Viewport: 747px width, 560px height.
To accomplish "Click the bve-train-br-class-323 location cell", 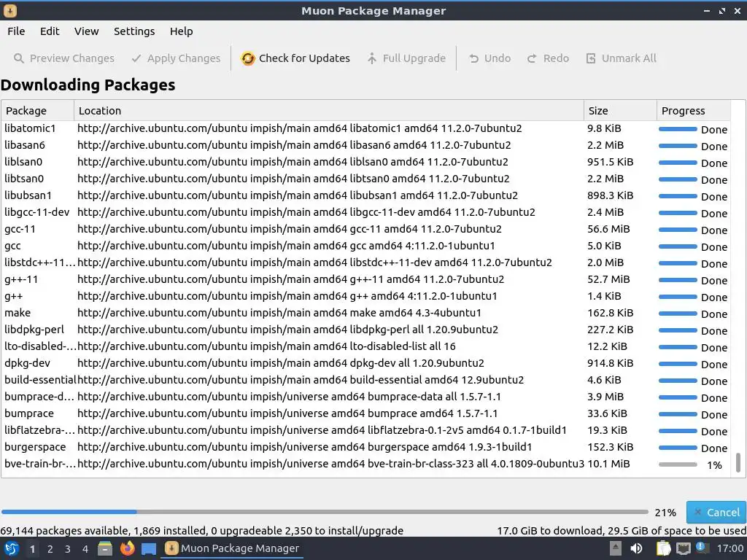I will (x=330, y=463).
